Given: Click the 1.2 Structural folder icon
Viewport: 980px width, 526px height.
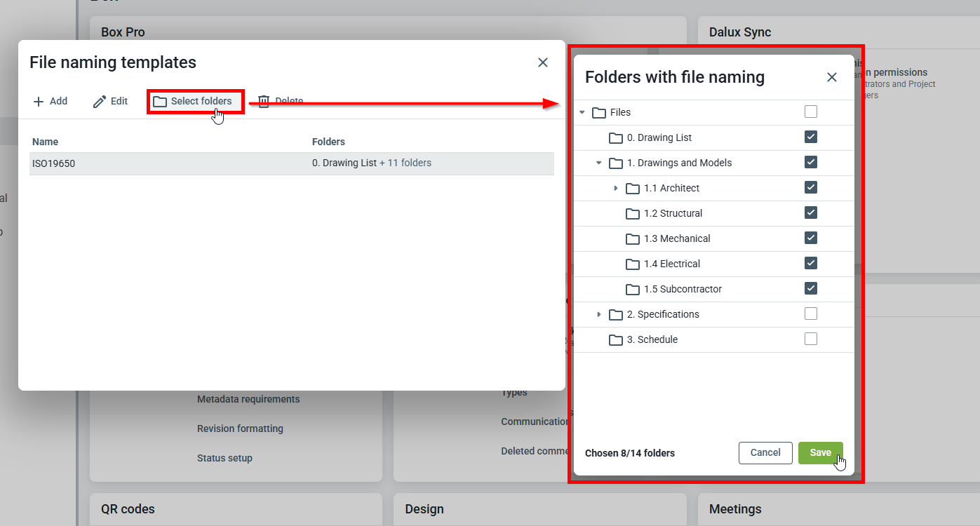Looking at the screenshot, I should click(x=633, y=213).
